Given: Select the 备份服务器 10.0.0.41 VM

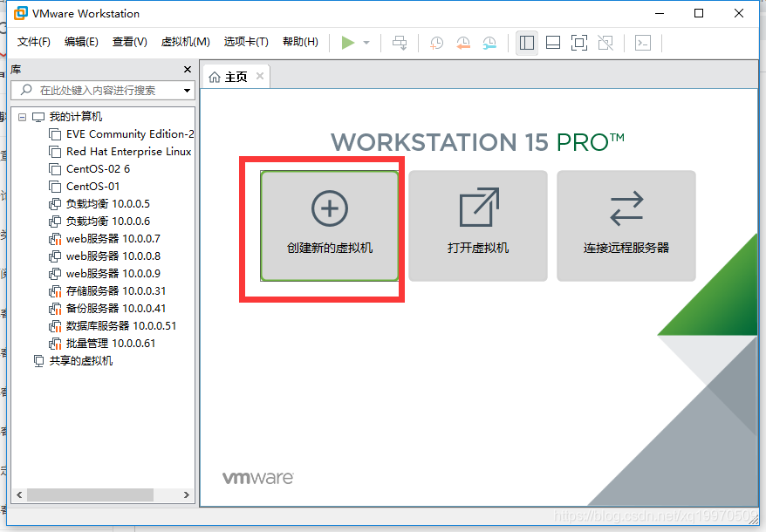Looking at the screenshot, I should click(116, 309).
